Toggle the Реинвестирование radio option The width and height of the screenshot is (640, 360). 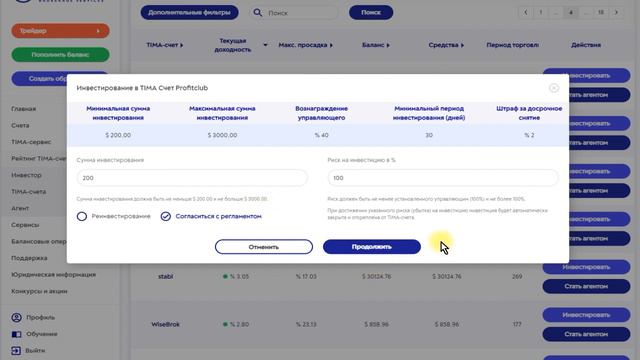[x=82, y=216]
